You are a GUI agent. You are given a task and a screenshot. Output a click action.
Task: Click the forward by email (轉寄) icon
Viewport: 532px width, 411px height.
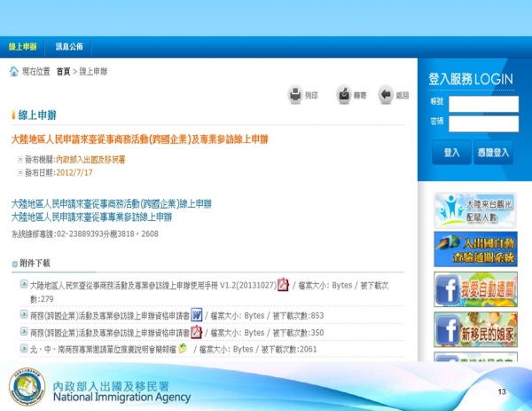(x=343, y=94)
